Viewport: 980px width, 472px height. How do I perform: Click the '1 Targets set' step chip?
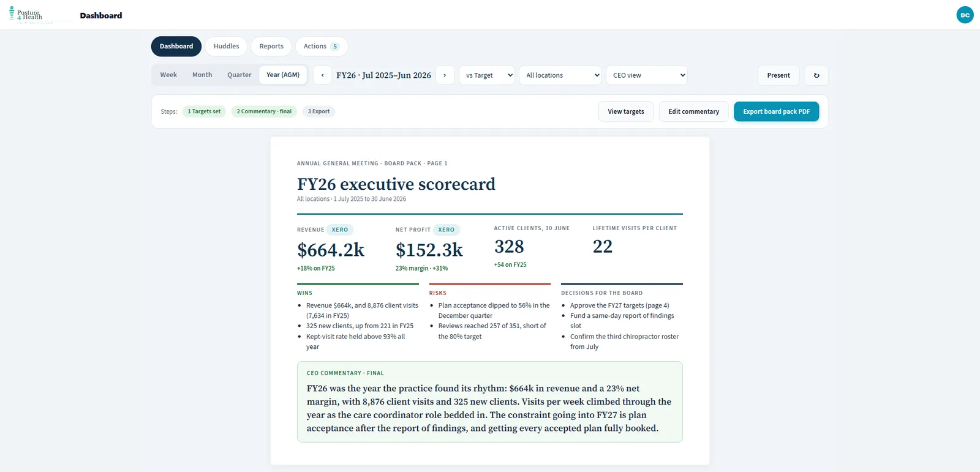pos(204,111)
